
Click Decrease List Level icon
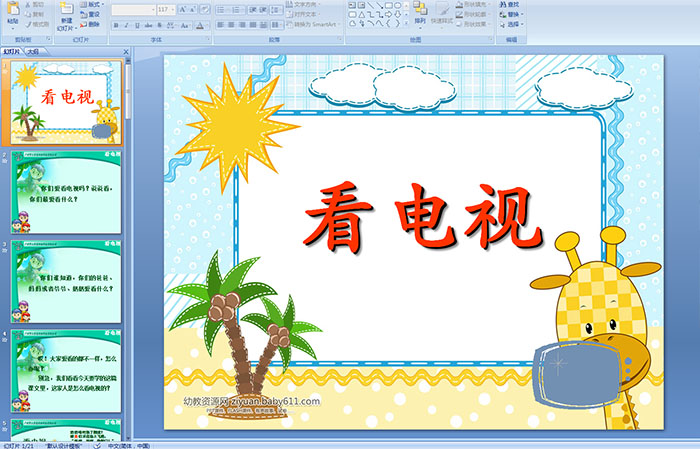pos(253,10)
